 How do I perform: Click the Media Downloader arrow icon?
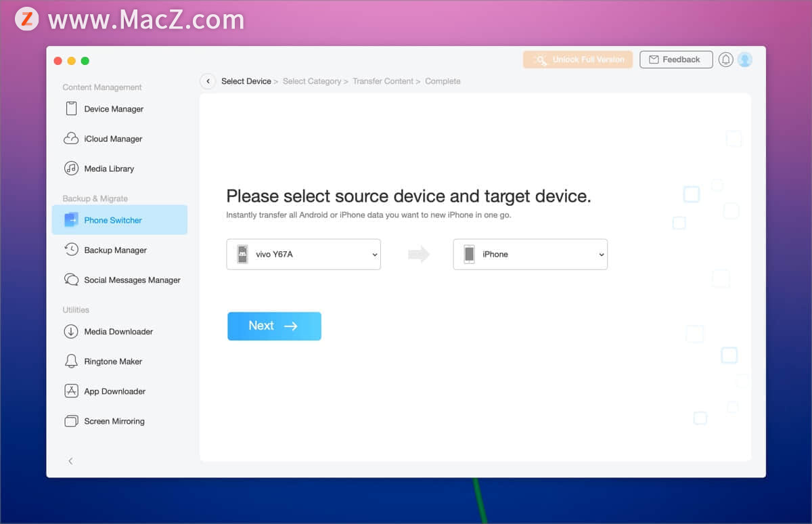point(71,332)
